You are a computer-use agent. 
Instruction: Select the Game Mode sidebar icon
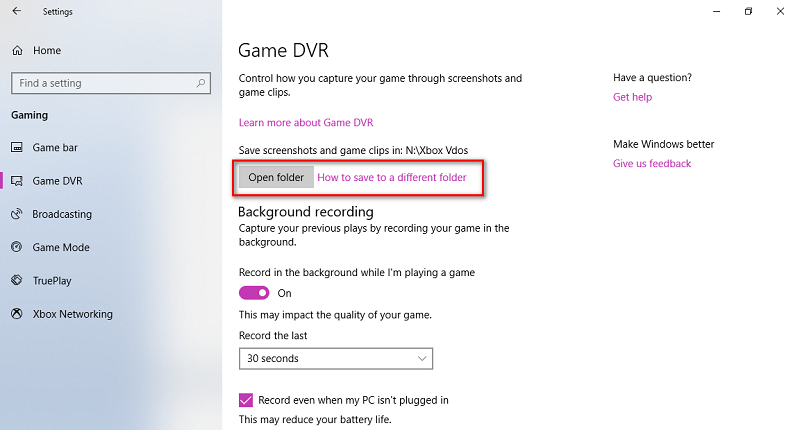[x=17, y=247]
